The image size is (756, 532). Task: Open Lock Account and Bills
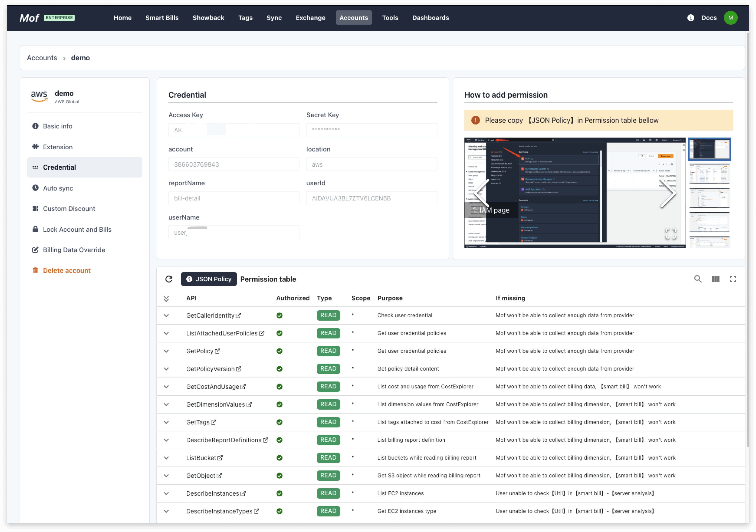tap(85, 229)
